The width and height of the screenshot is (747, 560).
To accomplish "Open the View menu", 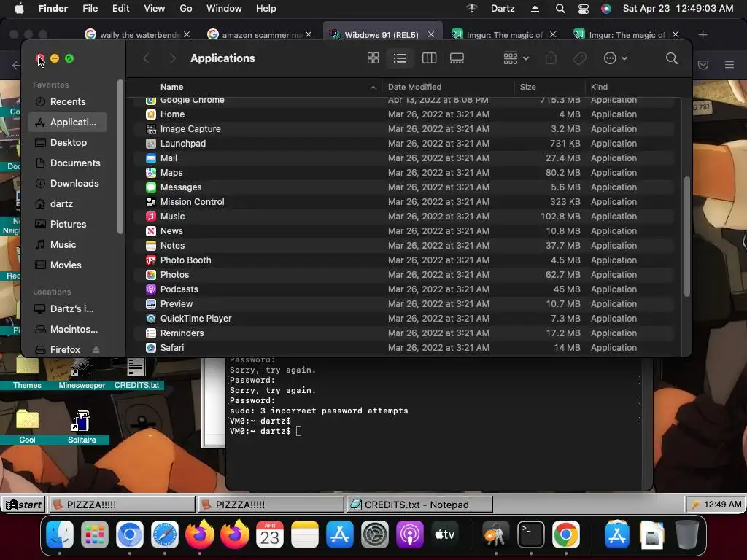I will [155, 9].
